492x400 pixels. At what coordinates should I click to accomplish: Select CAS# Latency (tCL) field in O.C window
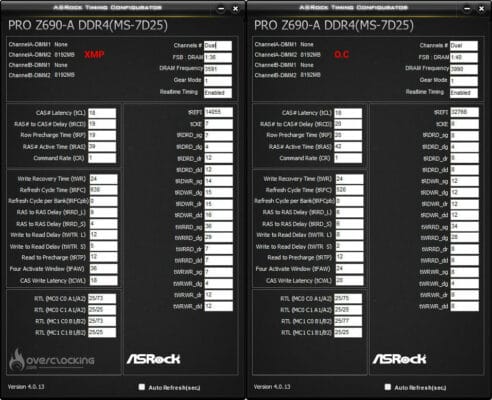coord(348,113)
